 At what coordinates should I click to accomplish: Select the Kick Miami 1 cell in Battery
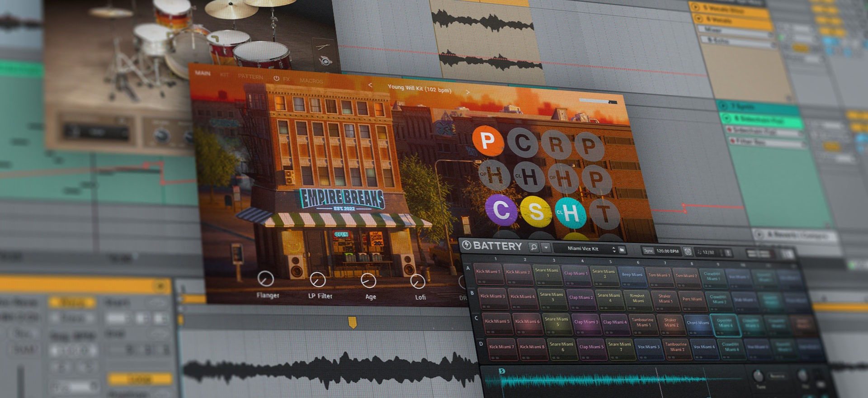click(488, 273)
